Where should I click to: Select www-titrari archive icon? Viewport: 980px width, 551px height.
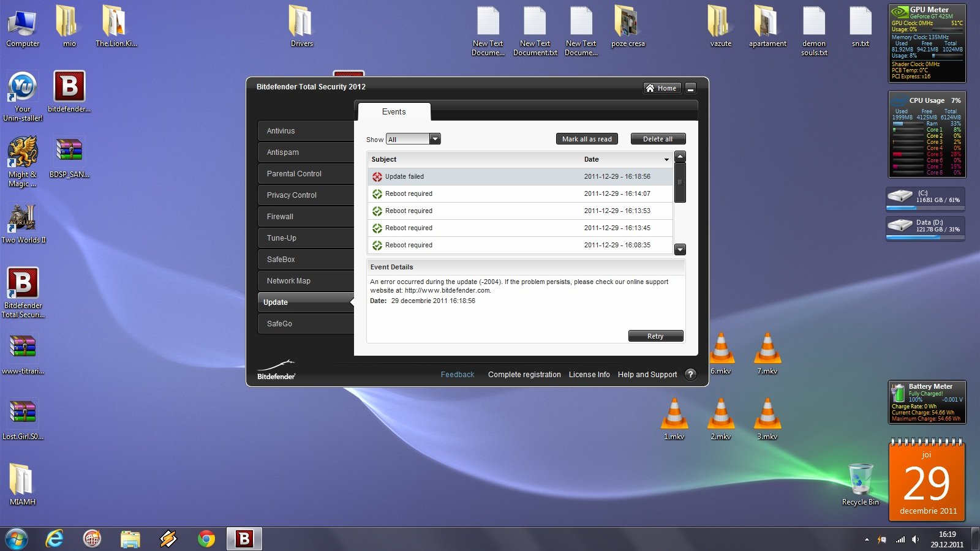pos(23,354)
